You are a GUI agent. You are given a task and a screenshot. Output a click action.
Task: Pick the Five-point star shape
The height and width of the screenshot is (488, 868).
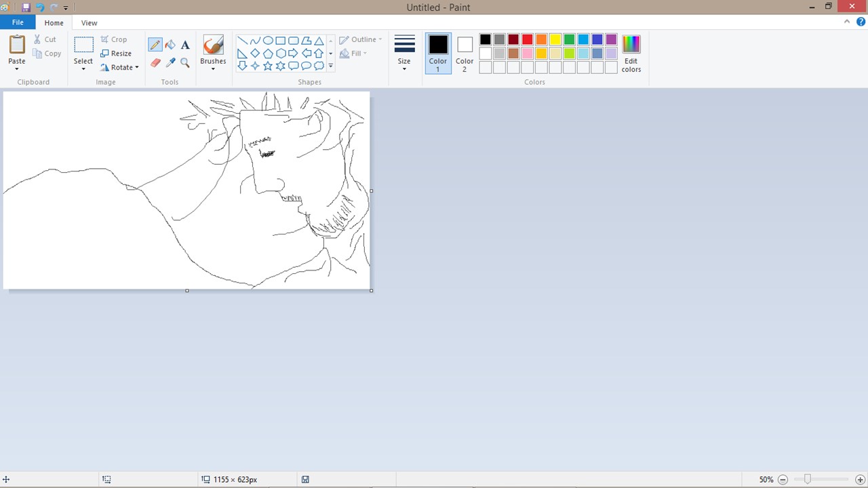pyautogui.click(x=268, y=66)
